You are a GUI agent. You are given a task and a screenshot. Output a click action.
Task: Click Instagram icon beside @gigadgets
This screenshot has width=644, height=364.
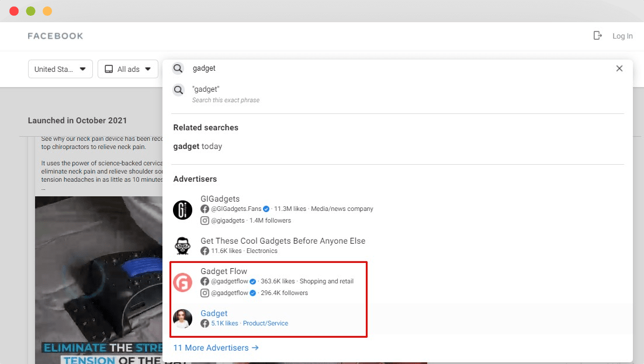tap(205, 221)
